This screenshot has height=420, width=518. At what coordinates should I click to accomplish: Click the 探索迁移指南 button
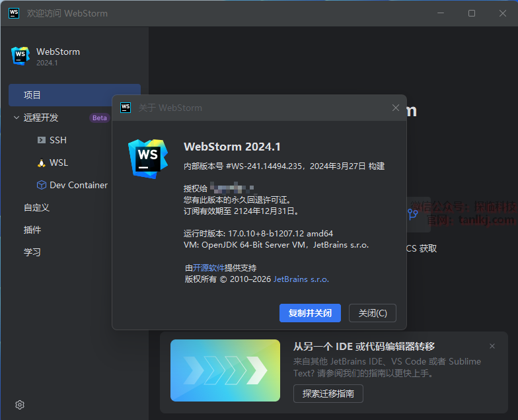pyautogui.click(x=328, y=394)
